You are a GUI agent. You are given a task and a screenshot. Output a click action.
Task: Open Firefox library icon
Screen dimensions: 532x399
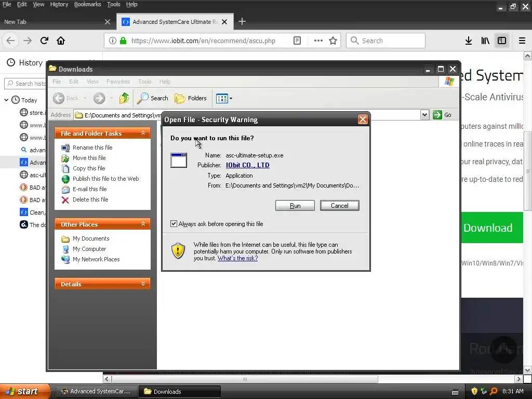pyautogui.click(x=485, y=41)
